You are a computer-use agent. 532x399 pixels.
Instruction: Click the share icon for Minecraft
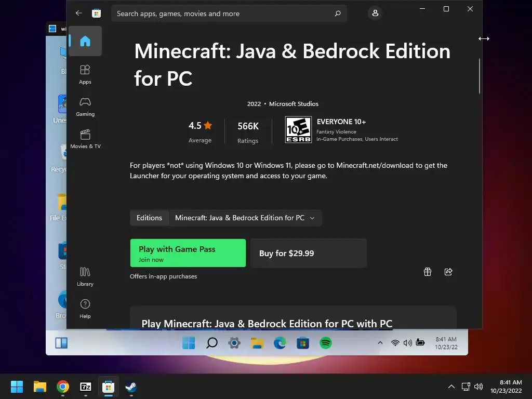tap(448, 272)
